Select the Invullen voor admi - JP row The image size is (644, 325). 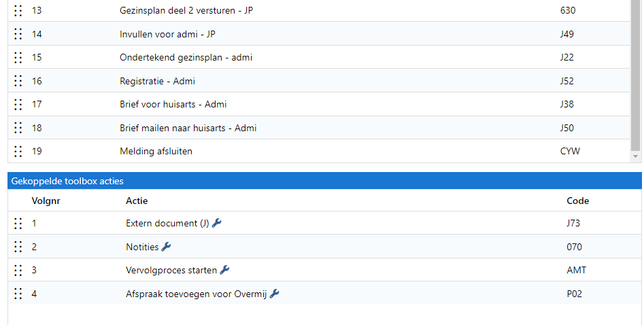[168, 34]
